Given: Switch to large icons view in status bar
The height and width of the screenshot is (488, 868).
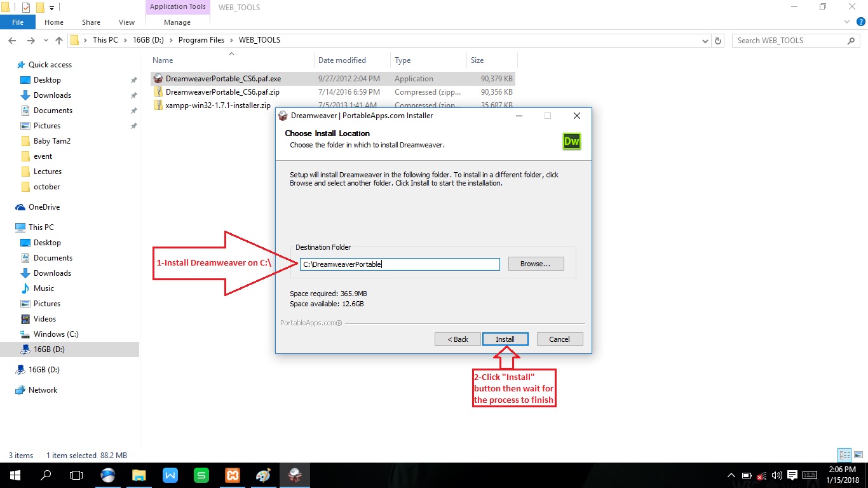Looking at the screenshot, I should pyautogui.click(x=857, y=455).
